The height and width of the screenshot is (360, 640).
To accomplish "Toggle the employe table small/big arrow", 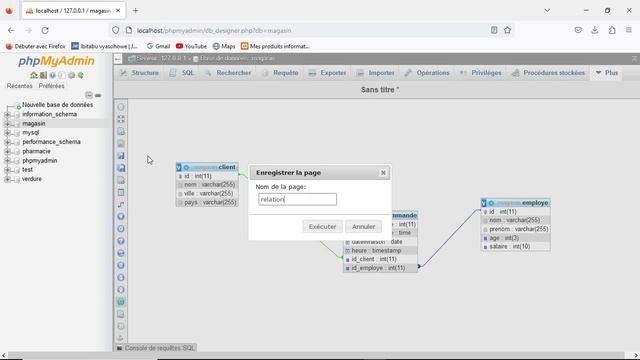I will [x=484, y=203].
